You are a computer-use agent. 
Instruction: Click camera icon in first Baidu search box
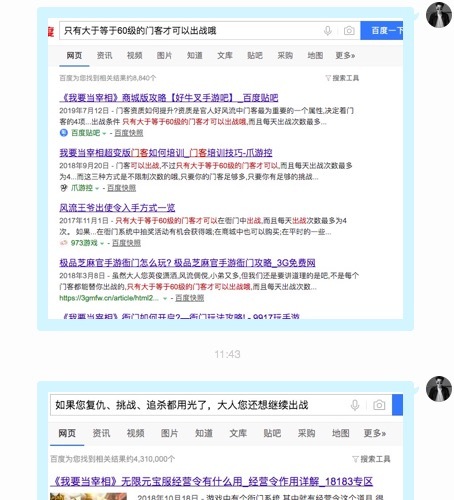pos(349,31)
